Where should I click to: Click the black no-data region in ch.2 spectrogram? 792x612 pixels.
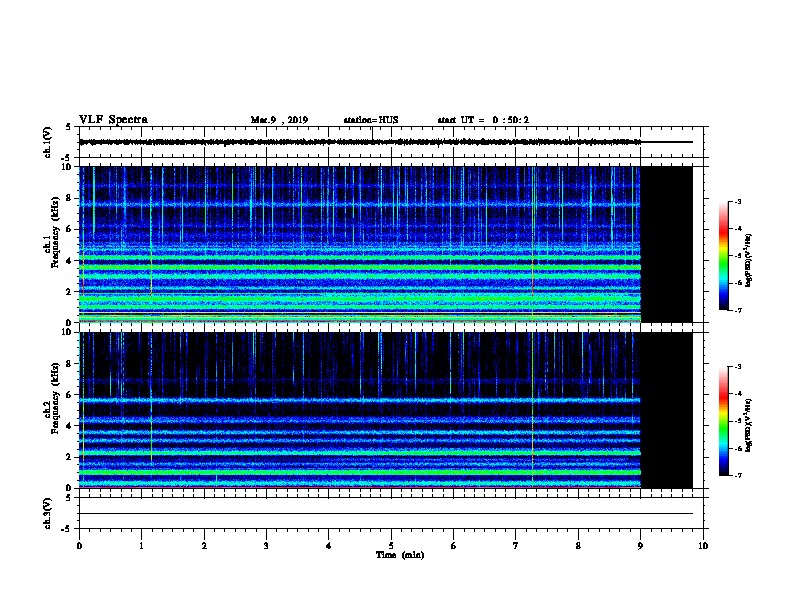[x=666, y=410]
